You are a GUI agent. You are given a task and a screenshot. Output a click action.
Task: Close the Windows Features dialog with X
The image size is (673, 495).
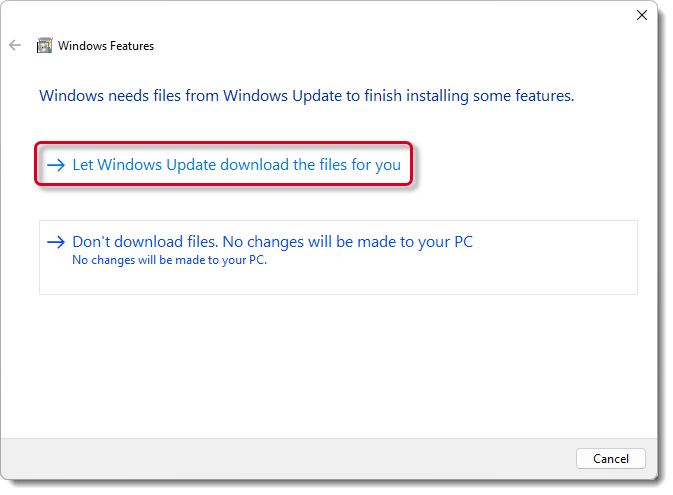641,15
